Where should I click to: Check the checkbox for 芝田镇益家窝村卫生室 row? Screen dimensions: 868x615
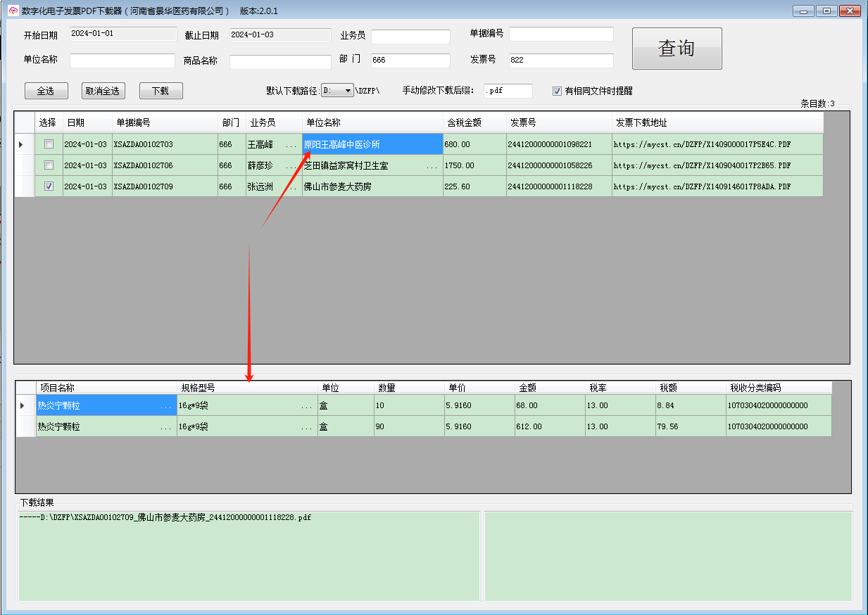[x=48, y=165]
